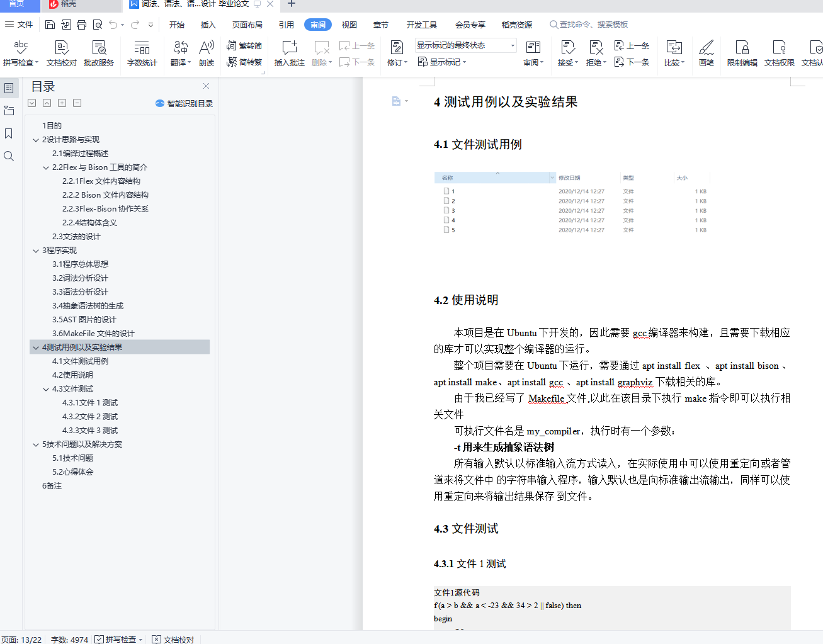
Task: Click the plus box in 目录 pane toolbar
Action: pos(62,103)
